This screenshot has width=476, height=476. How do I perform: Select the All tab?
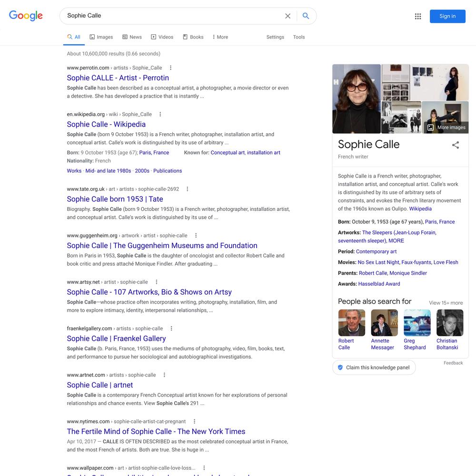pos(74,37)
